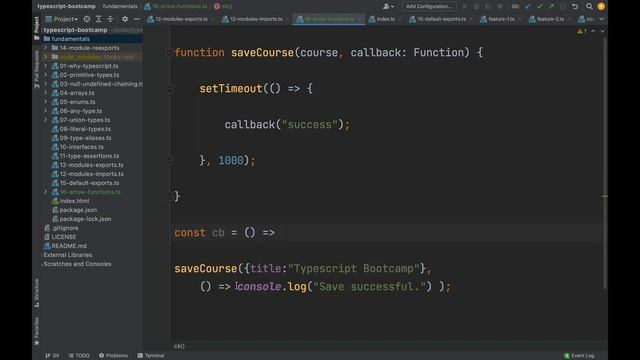Click the Stop button in toolbar

(500, 7)
